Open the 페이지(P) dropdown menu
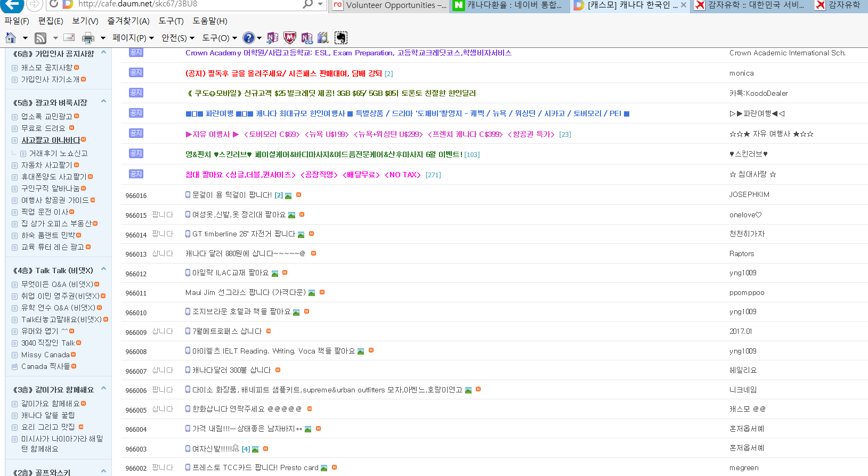This screenshot has width=868, height=476. tap(133, 38)
